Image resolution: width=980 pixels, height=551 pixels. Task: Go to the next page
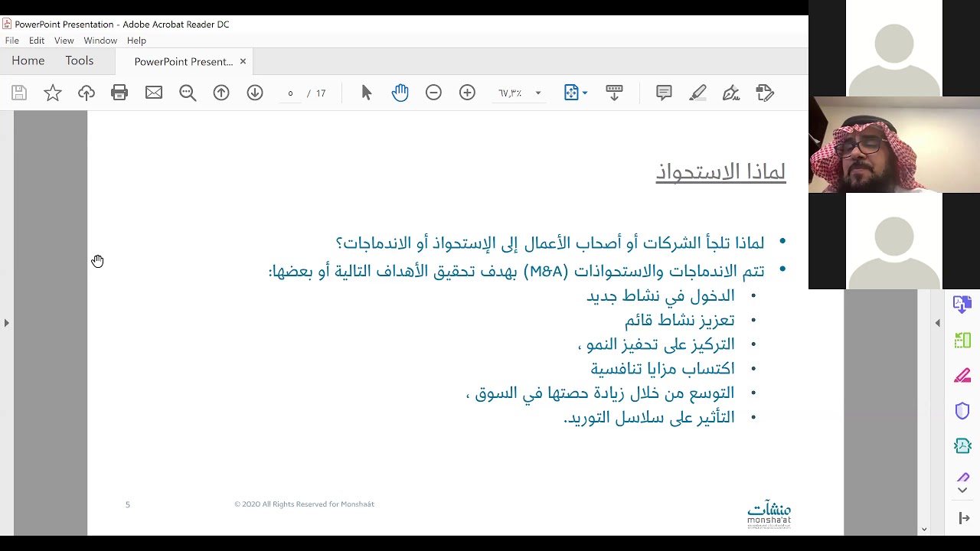pyautogui.click(x=255, y=93)
